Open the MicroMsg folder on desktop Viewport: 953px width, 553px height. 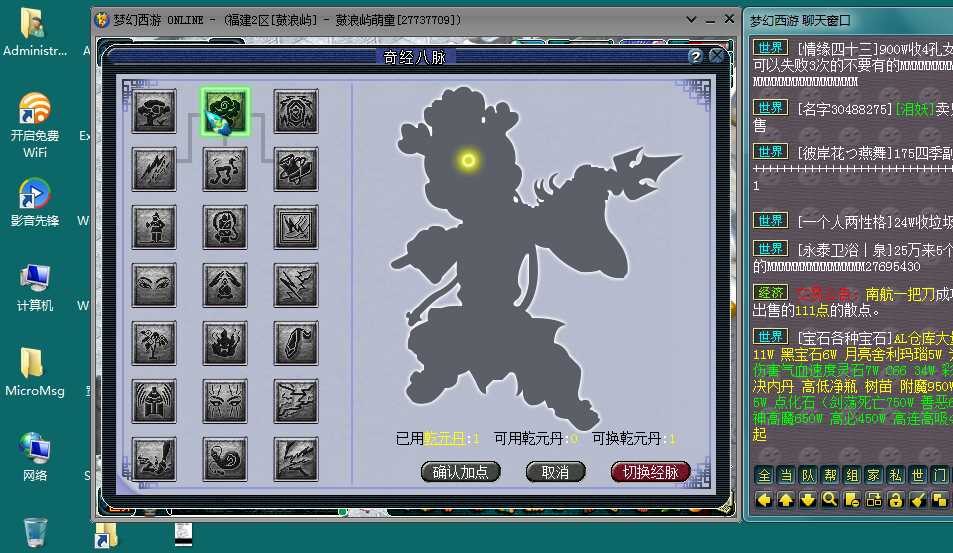(x=35, y=372)
